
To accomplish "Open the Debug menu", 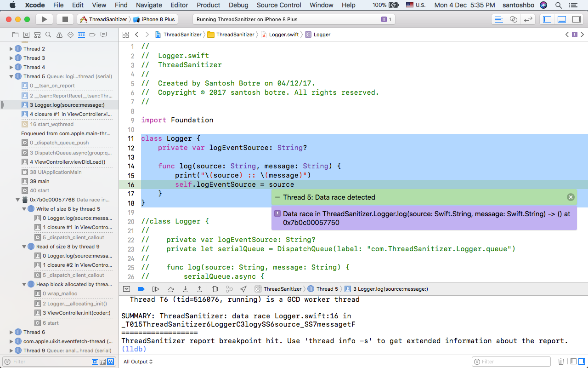I will pyautogui.click(x=238, y=5).
